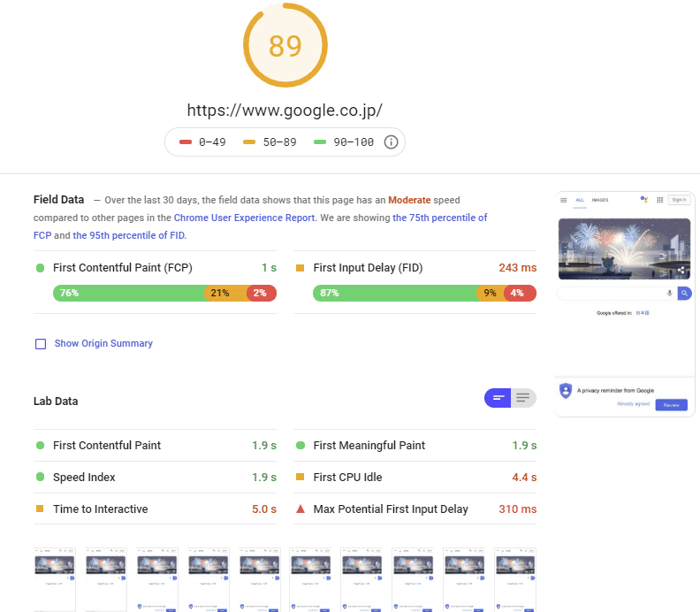Click the score legend info icon
The width and height of the screenshot is (700, 612).
(391, 142)
